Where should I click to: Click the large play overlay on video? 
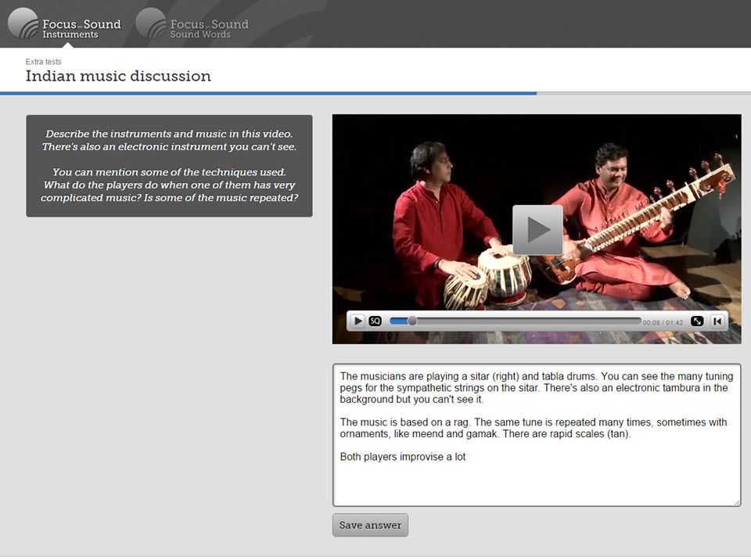(537, 230)
